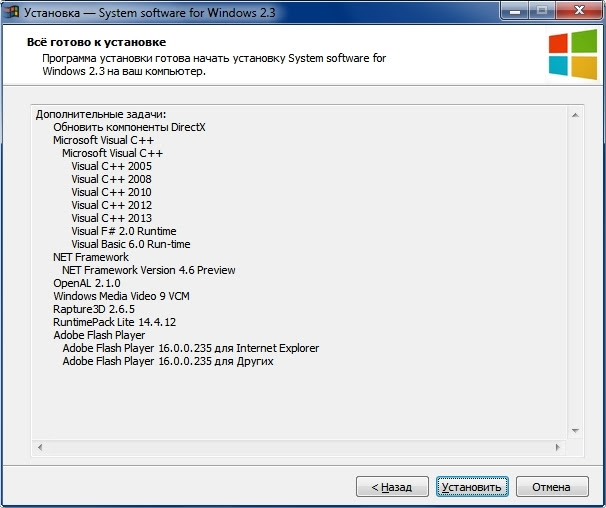Viewport: 606px width, 508px height.
Task: Click the Установить install button
Action: tap(472, 486)
